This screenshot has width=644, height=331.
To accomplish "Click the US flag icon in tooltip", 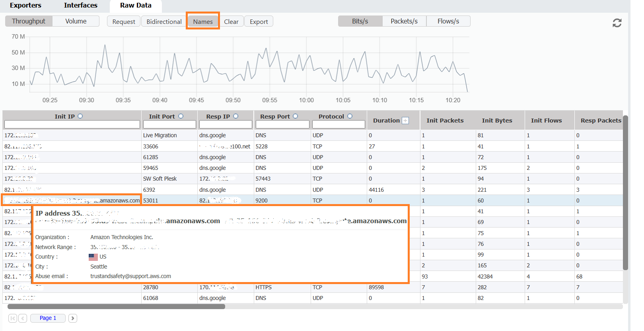I will pos(93,257).
